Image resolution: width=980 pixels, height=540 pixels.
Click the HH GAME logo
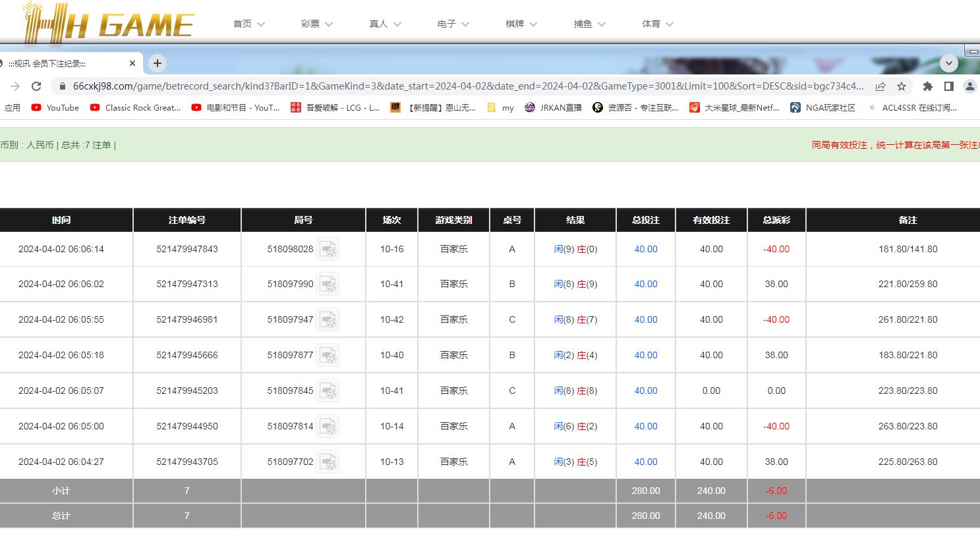(109, 24)
